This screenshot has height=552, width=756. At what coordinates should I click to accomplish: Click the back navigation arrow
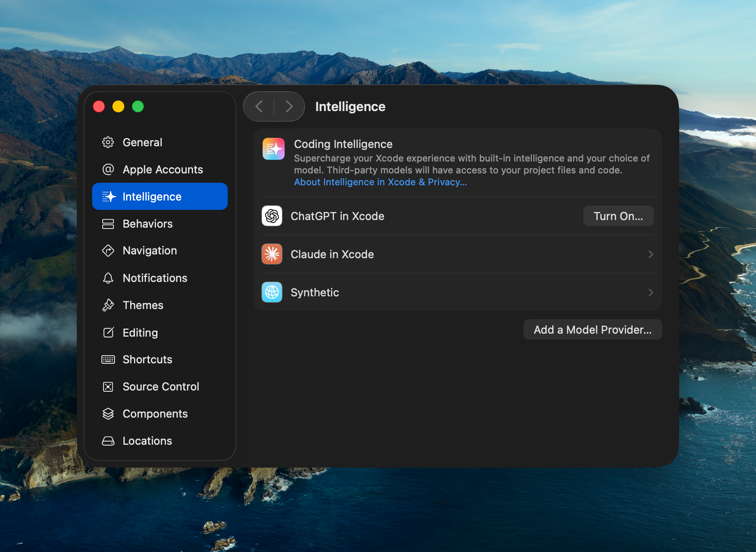pos(259,106)
